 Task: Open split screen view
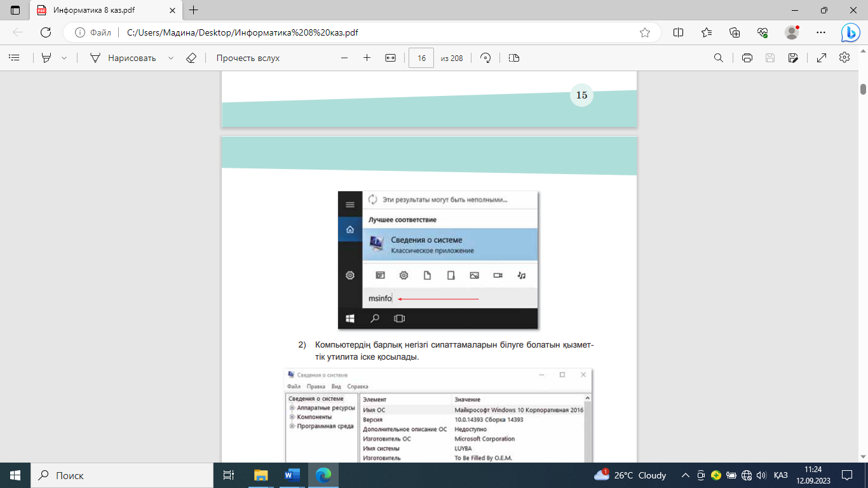coord(678,32)
